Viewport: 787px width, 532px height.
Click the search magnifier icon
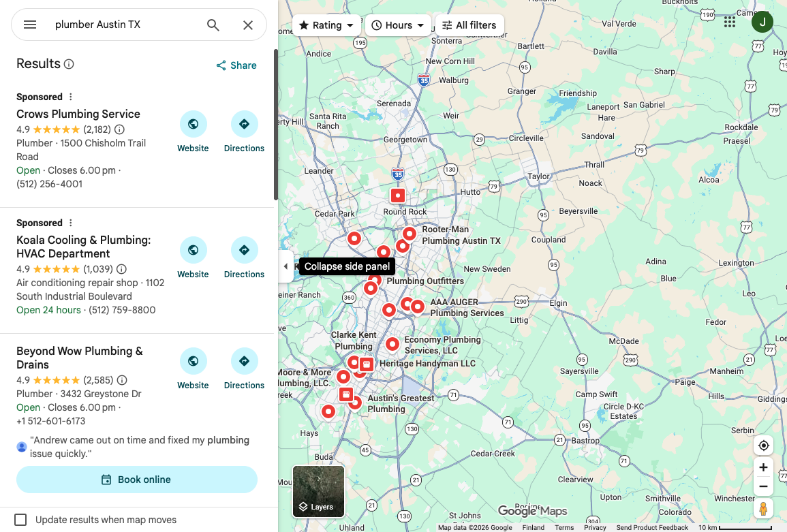pos(213,25)
